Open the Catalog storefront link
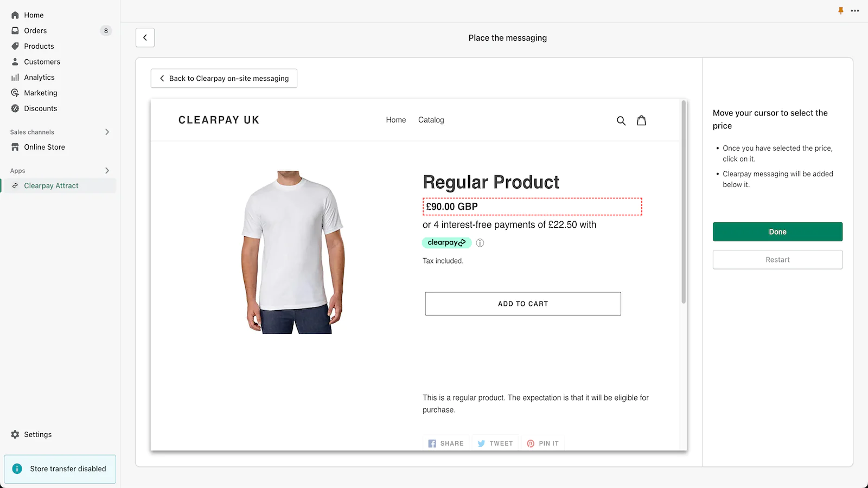 431,120
